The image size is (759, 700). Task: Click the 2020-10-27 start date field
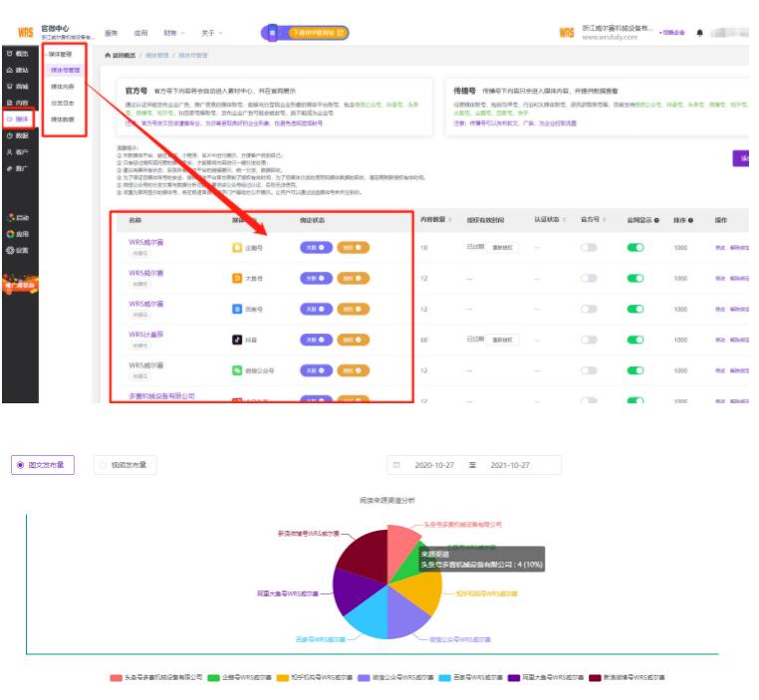pos(434,465)
